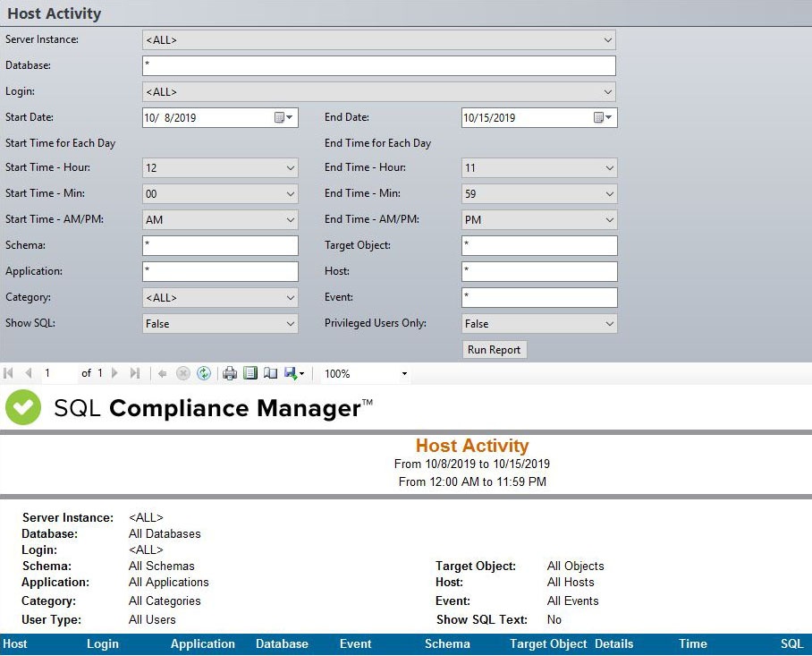Image resolution: width=812 pixels, height=656 pixels.
Task: Select Start Time AM/PM dropdown
Action: pyautogui.click(x=220, y=219)
